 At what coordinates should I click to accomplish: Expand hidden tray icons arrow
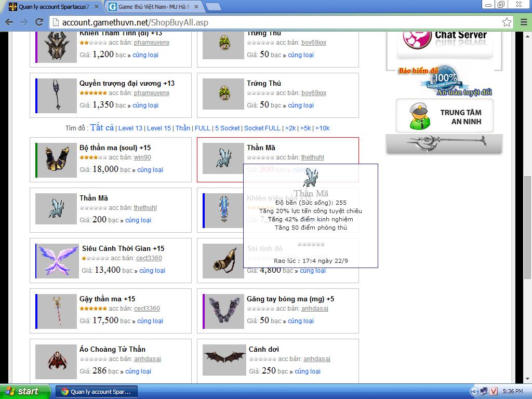click(474, 391)
